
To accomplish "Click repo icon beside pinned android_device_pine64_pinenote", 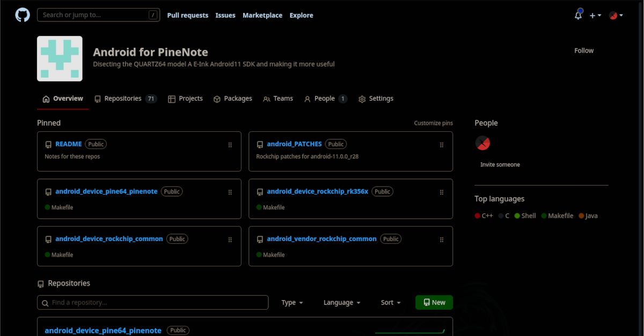I will [x=48, y=192].
